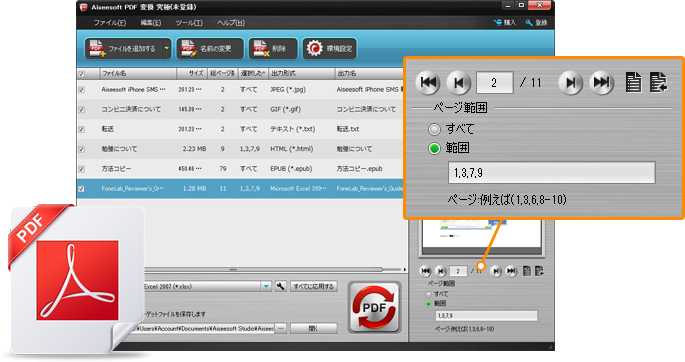Click the single-page document icon in callout
685x362 pixels.
point(633,82)
